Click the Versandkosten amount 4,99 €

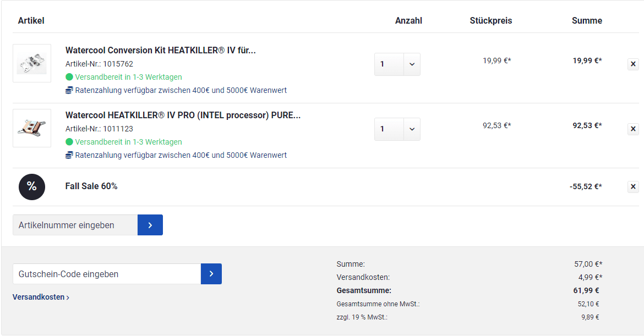coord(590,277)
